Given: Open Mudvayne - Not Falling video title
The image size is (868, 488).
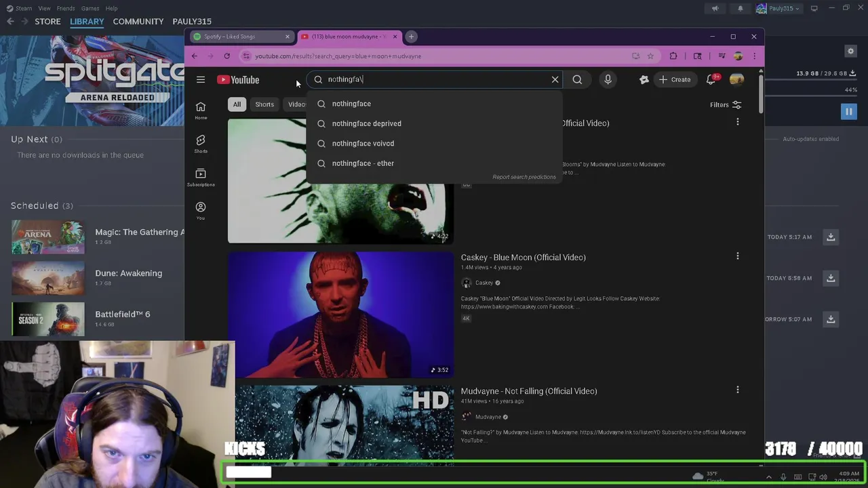Looking at the screenshot, I should click(529, 391).
